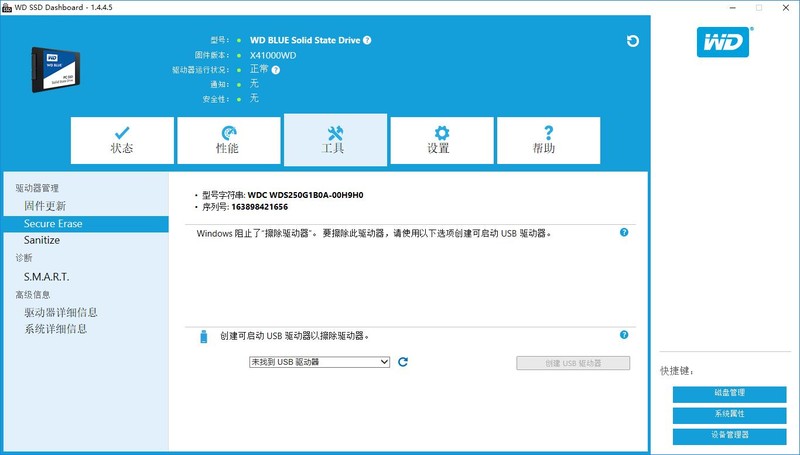Click the refresh icon in blue header
Viewport: 800px width, 455px height.
point(633,41)
